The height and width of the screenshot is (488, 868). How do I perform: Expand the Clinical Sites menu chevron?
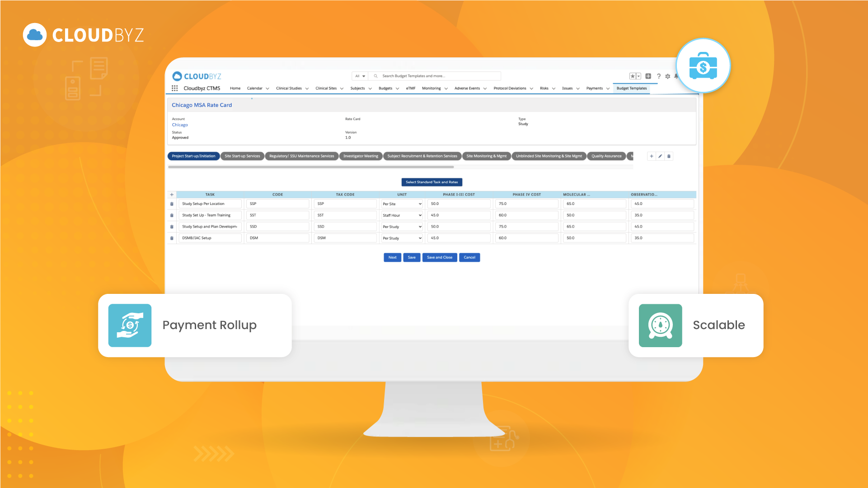point(342,88)
